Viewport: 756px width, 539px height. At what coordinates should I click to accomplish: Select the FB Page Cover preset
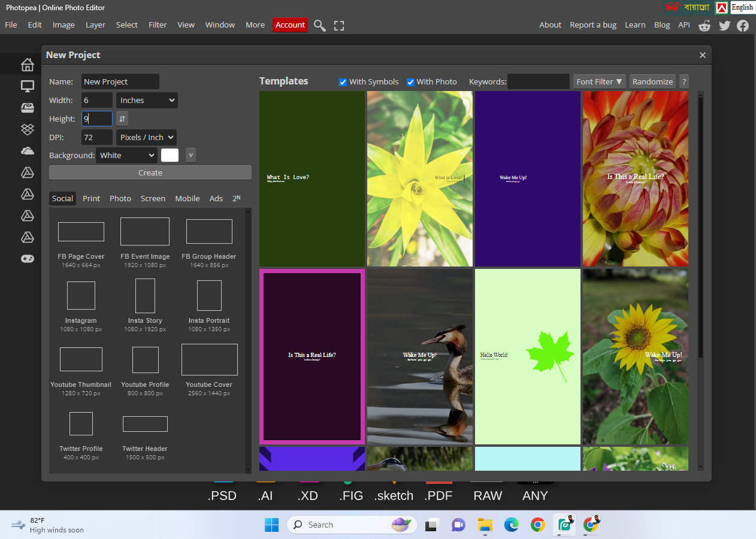(81, 244)
